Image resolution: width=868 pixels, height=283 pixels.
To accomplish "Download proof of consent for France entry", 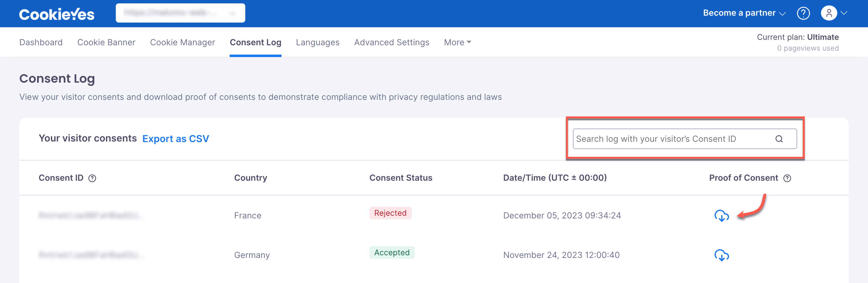I will pyautogui.click(x=722, y=215).
